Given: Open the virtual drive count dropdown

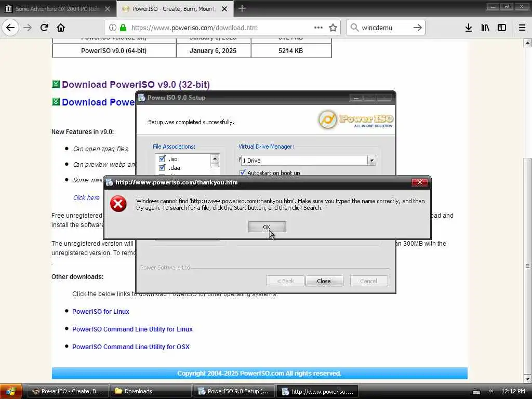Looking at the screenshot, I should [371, 160].
